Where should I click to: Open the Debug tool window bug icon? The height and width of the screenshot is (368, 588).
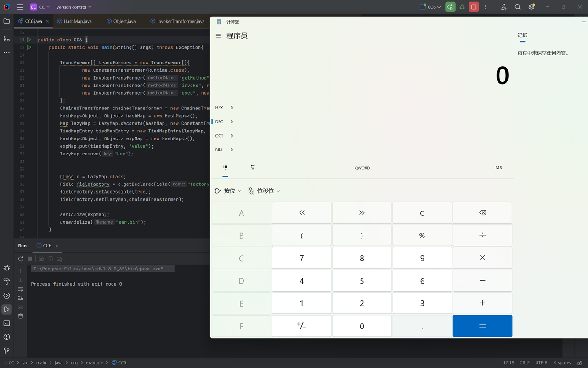pyautogui.click(x=6, y=268)
